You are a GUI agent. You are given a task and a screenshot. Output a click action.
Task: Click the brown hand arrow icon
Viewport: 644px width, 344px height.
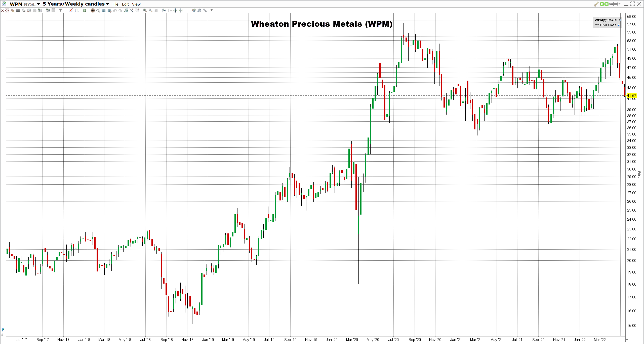[x=12, y=10]
